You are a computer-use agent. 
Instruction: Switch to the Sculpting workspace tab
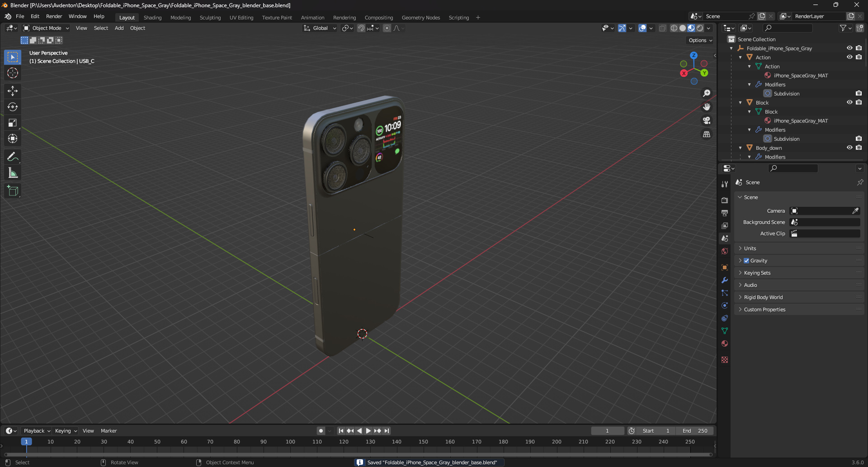(210, 18)
